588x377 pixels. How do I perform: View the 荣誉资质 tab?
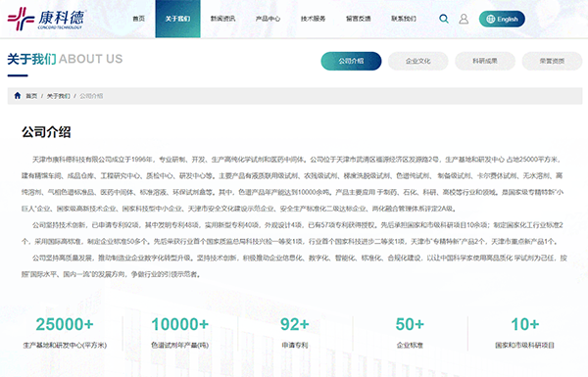click(552, 61)
